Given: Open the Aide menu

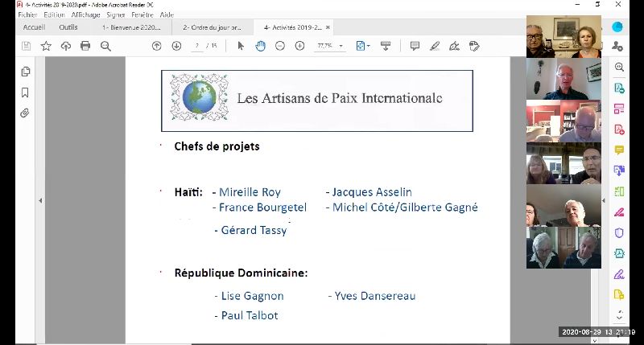Looking at the screenshot, I should tap(167, 14).
